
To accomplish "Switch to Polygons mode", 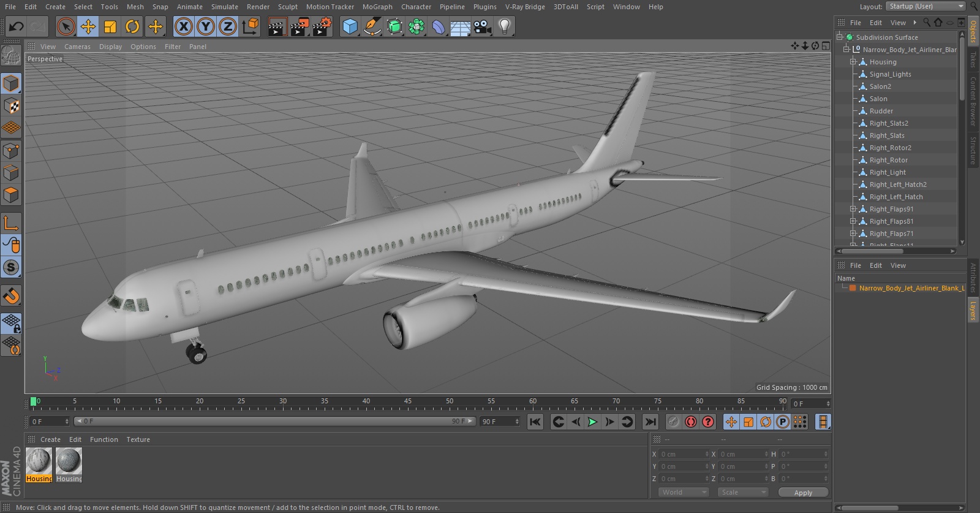I will pos(11,196).
